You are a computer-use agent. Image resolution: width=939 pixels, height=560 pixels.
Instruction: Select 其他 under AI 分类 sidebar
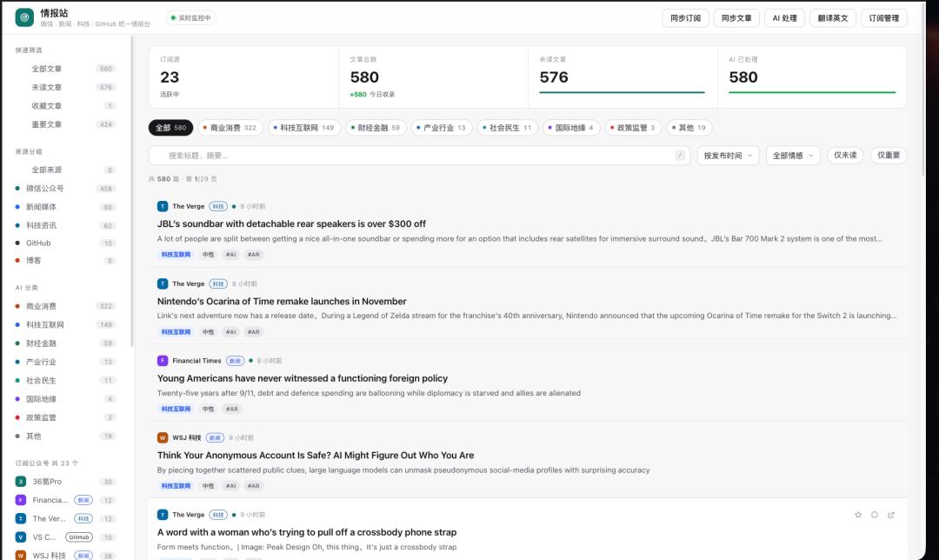pyautogui.click(x=66, y=436)
